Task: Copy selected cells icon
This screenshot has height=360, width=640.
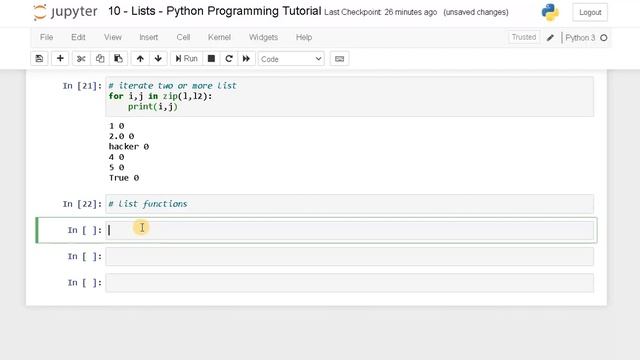Action: click(100, 59)
